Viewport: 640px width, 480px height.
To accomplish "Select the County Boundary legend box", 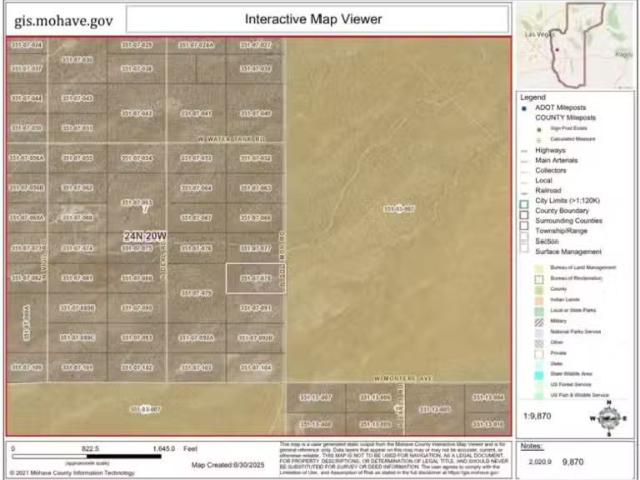I will coord(524,214).
